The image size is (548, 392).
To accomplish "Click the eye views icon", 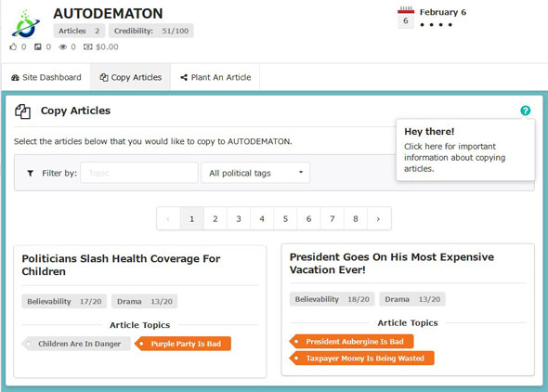I will [62, 46].
